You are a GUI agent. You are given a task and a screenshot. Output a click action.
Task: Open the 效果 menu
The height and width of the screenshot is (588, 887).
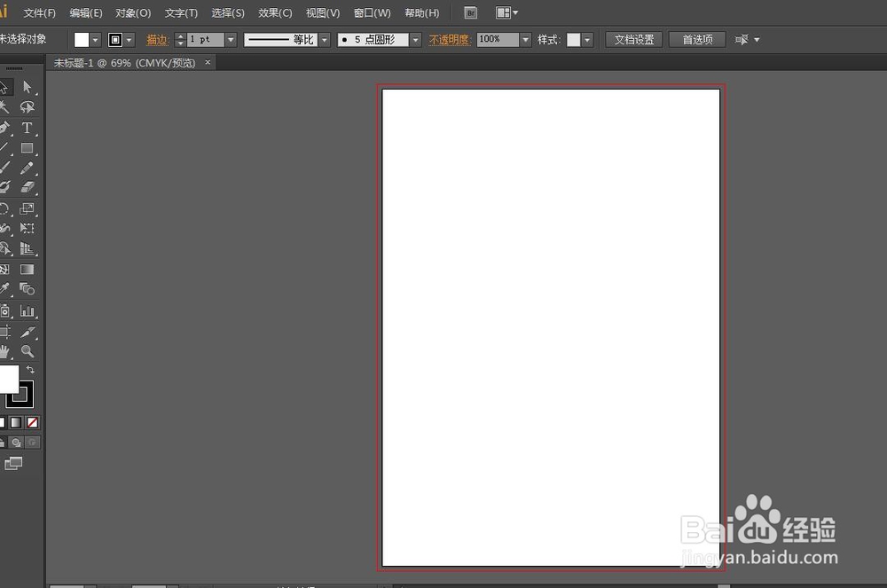coord(274,12)
